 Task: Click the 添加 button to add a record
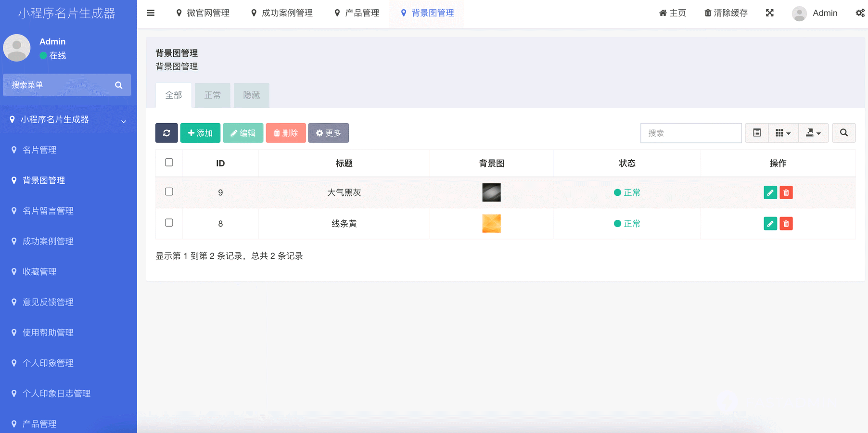point(200,133)
